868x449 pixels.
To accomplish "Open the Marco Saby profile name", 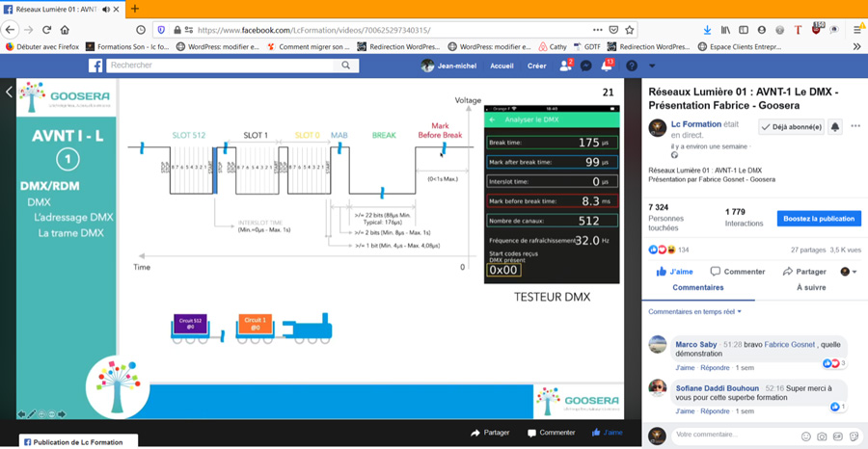I will coord(695,345).
